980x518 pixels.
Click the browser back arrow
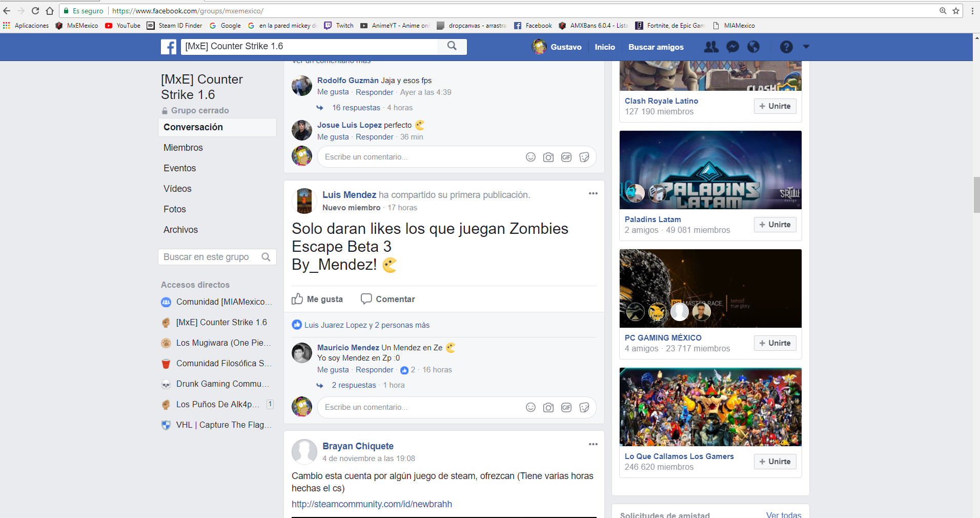tap(7, 11)
